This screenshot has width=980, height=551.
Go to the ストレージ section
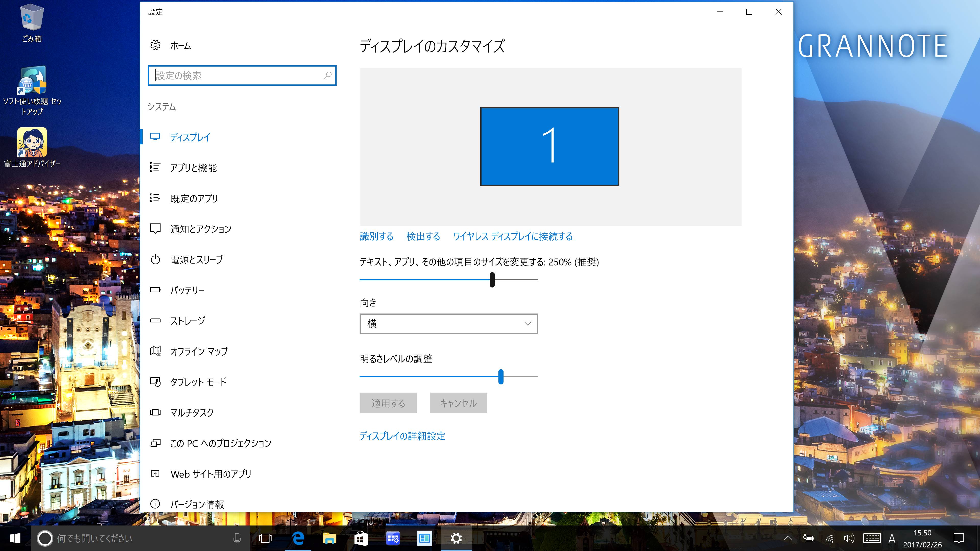tap(188, 321)
